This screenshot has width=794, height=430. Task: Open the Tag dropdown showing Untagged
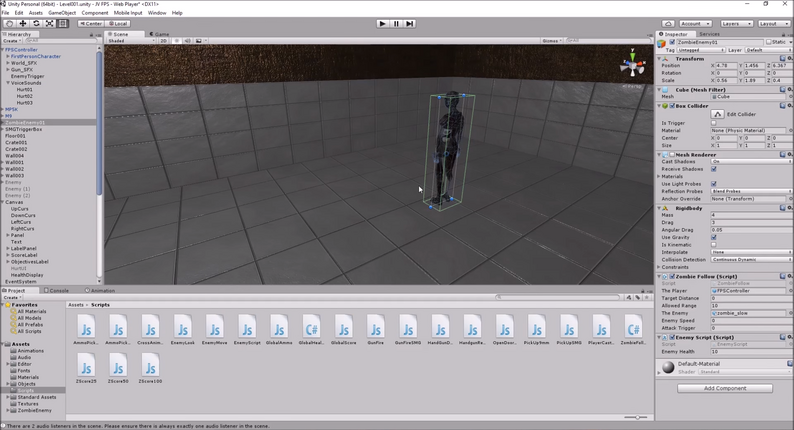pyautogui.click(x=701, y=50)
